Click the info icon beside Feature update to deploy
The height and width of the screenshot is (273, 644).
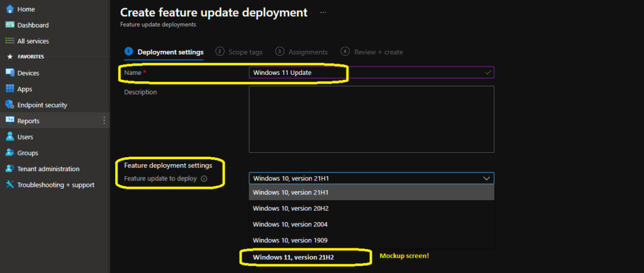tap(204, 179)
